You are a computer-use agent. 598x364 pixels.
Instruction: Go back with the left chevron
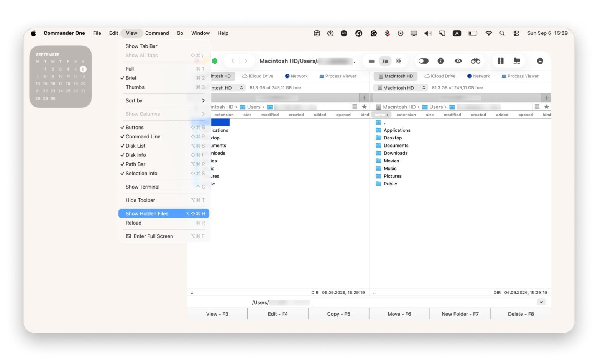(x=233, y=61)
